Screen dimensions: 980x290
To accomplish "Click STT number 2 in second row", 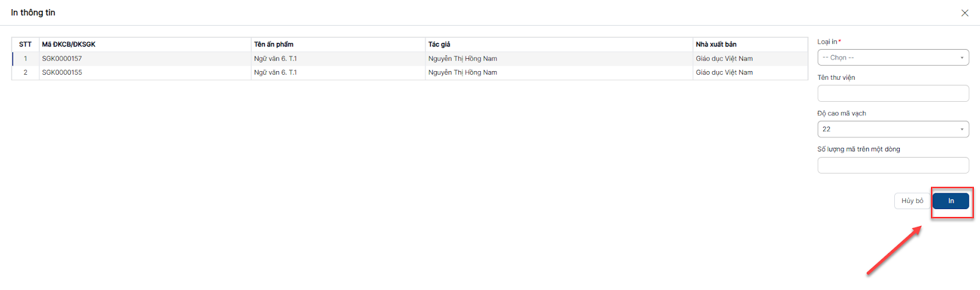I will tap(25, 72).
